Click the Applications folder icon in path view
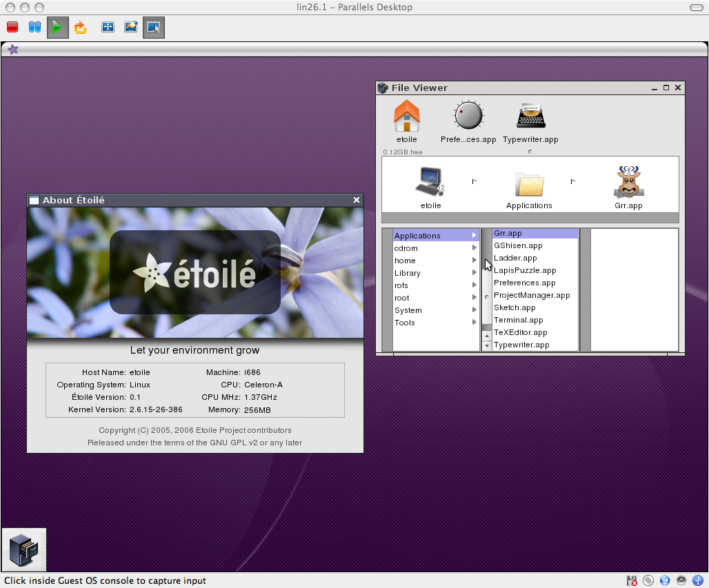 [529, 185]
